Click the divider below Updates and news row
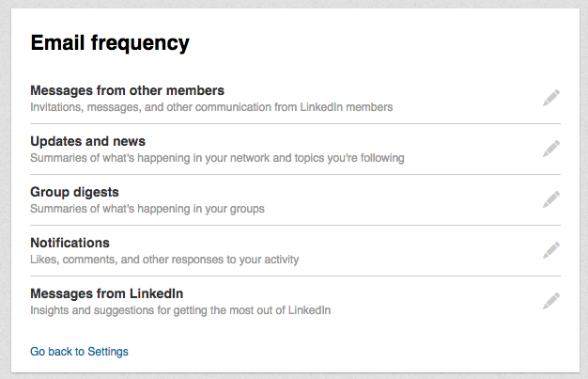Screen dimensions: 588x379 (x=296, y=174)
